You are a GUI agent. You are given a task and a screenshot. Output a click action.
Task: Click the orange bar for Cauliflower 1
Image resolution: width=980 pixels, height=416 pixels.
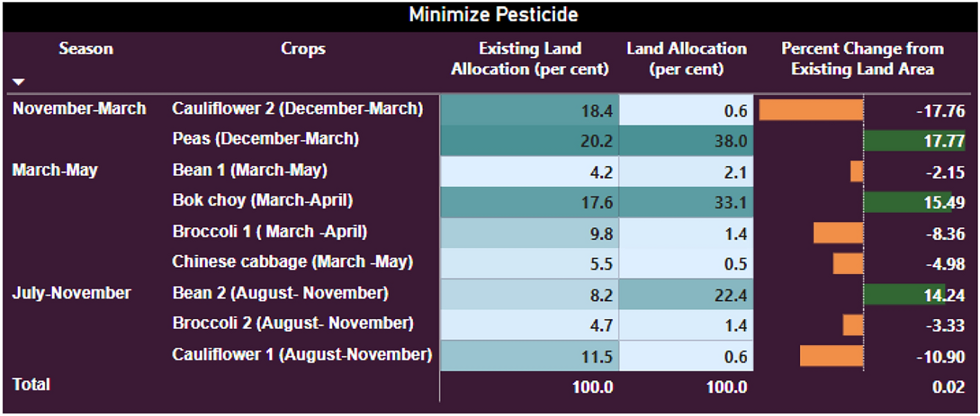click(831, 356)
